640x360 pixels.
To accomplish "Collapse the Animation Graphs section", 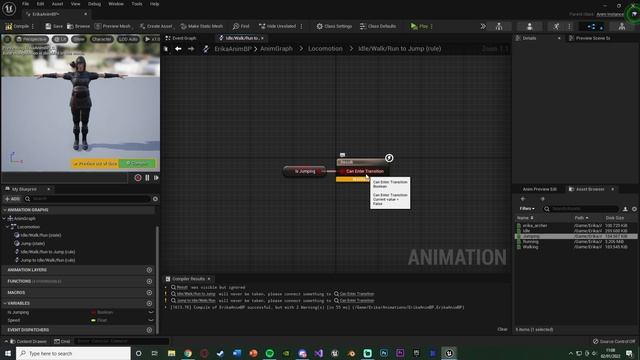I will tap(4, 210).
